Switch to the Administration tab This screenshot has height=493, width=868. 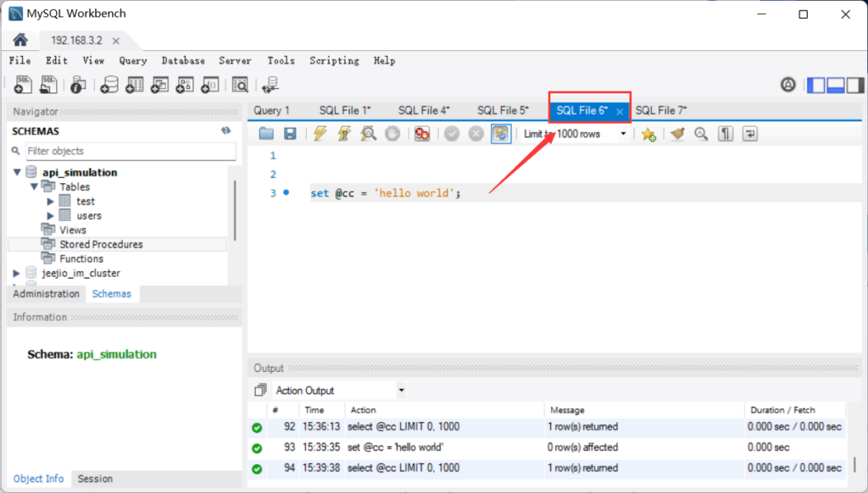point(46,294)
